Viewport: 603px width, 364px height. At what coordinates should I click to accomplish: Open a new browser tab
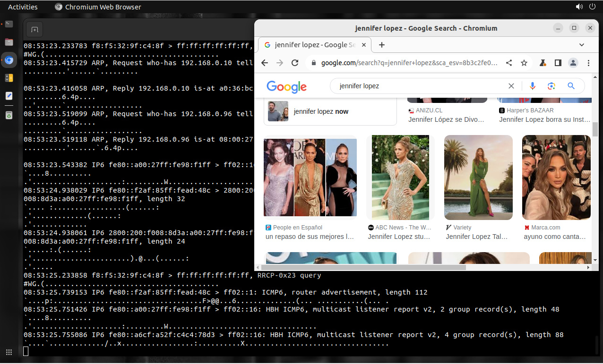coord(382,45)
